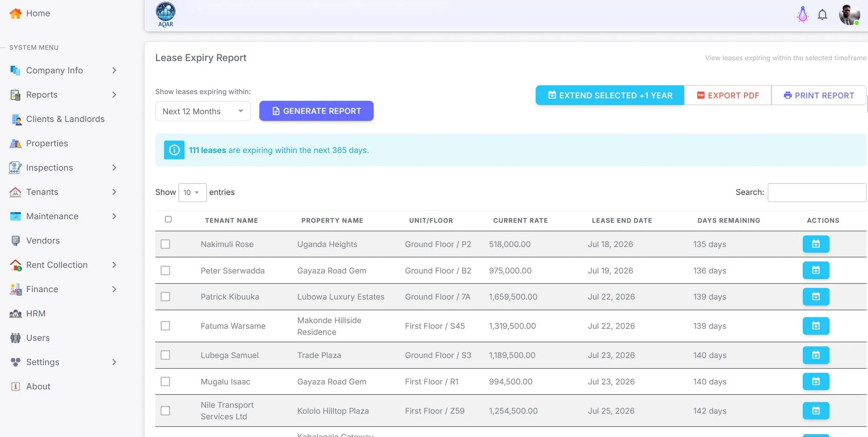Click extend lease icon for Nakimuli Rose

tap(816, 244)
